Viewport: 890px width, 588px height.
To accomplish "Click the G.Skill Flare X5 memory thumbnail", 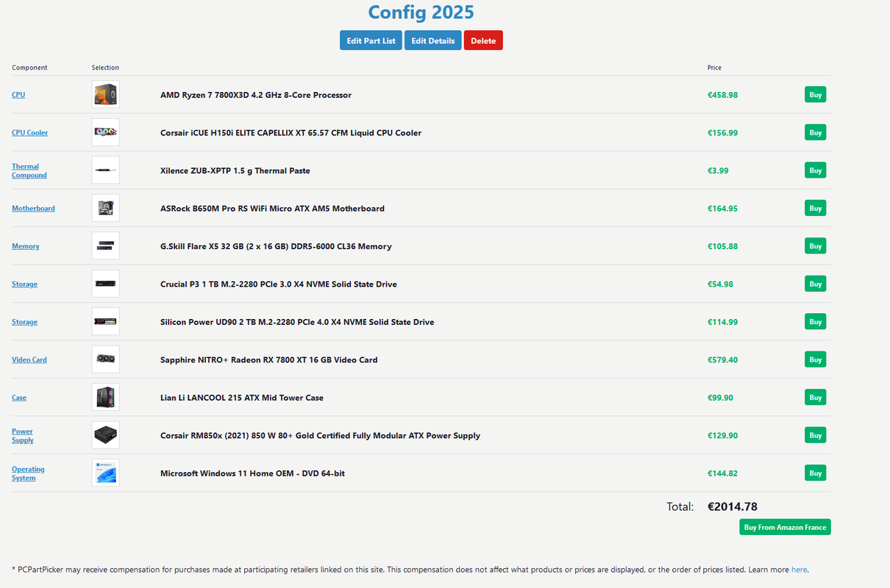I will point(105,246).
